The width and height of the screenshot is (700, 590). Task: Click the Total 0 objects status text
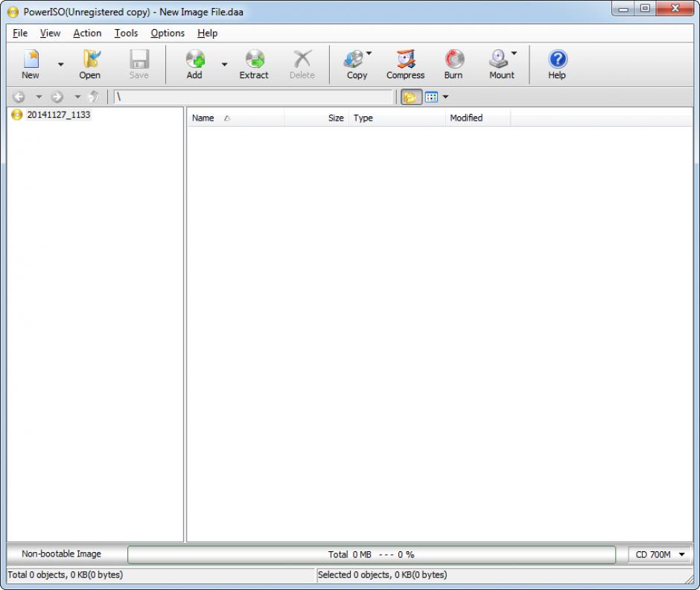click(x=66, y=575)
